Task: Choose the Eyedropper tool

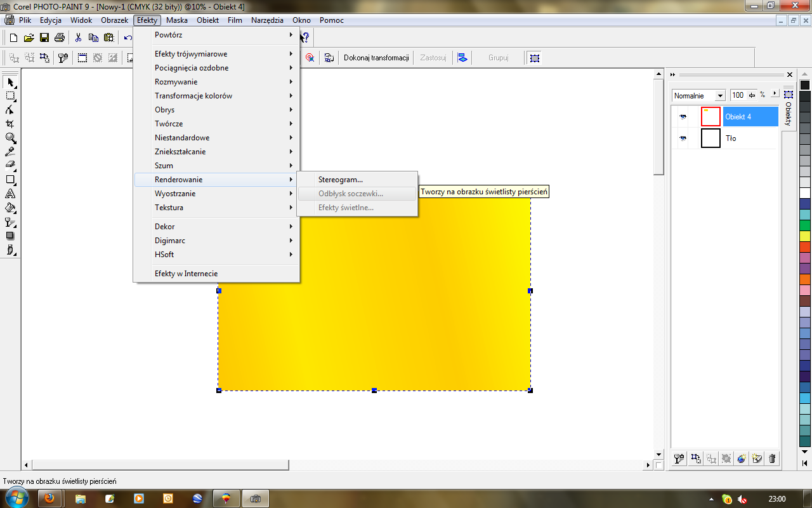Action: point(10,152)
